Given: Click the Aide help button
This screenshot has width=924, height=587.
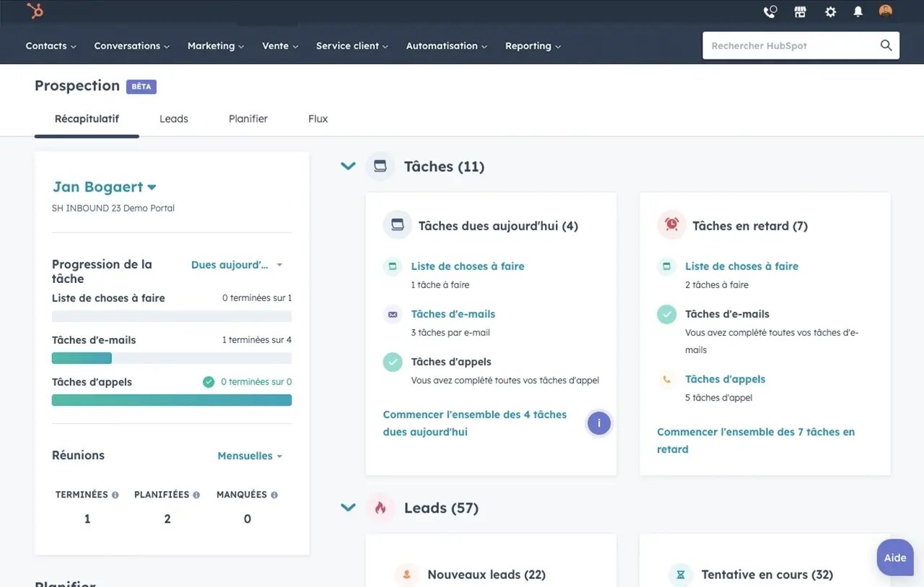Looking at the screenshot, I should pyautogui.click(x=895, y=557).
